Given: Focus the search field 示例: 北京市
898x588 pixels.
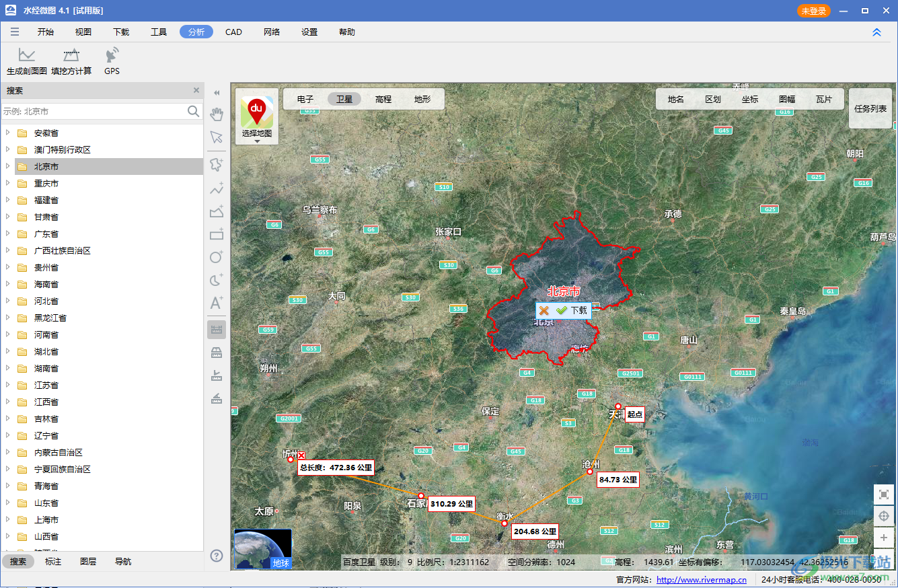Looking at the screenshot, I should pyautogui.click(x=94, y=111).
